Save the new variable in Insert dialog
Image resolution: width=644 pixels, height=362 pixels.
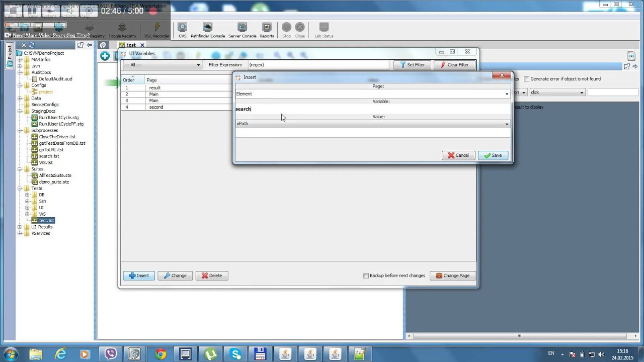[x=493, y=155]
